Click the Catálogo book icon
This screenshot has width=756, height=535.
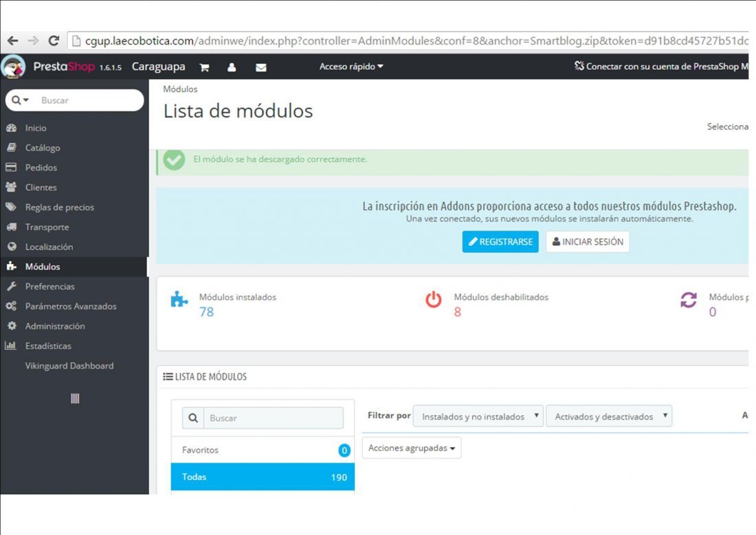pos(12,148)
